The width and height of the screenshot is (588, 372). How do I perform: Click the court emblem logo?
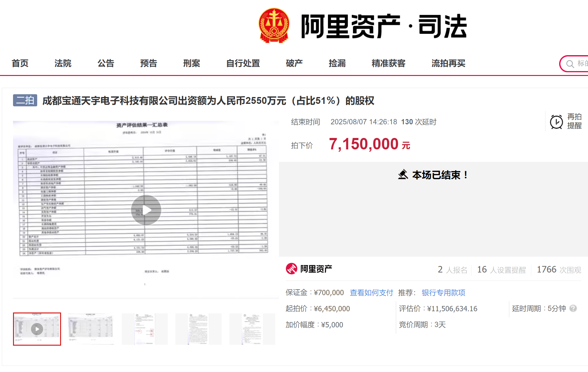[274, 25]
